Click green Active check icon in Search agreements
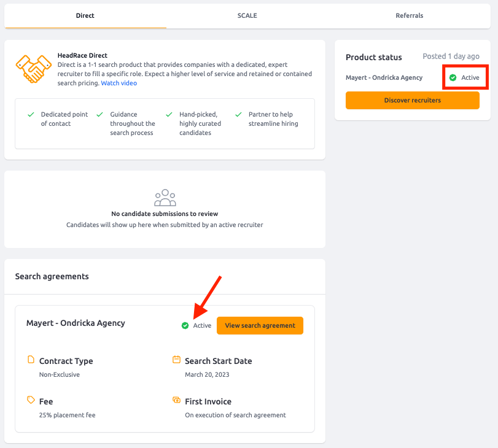The height and width of the screenshot is (448, 498). (185, 325)
